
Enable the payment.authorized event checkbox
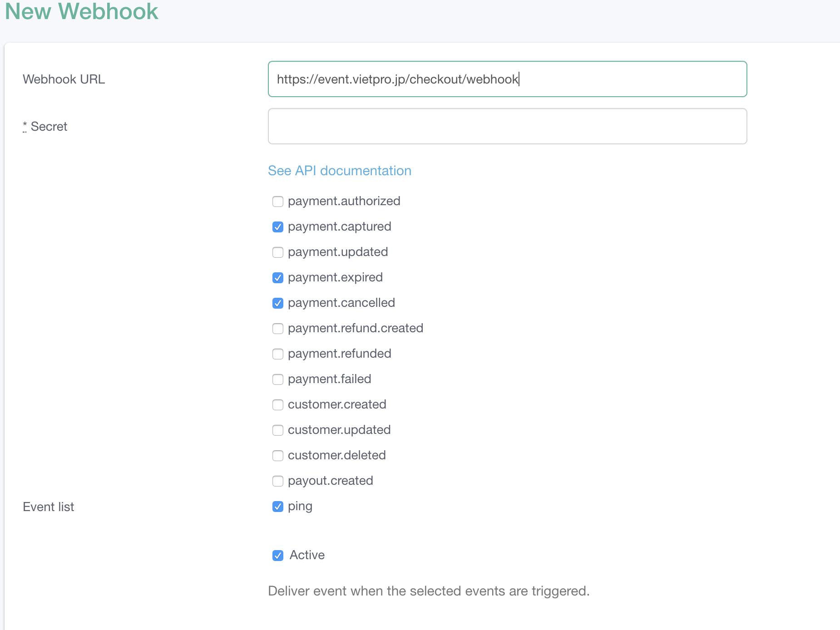point(278,202)
